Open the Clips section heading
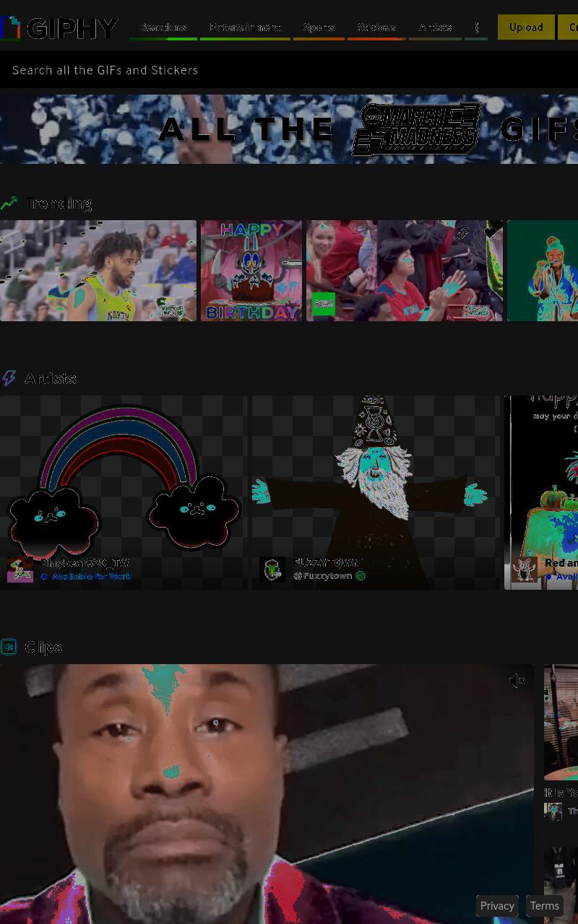578x924 pixels. [43, 647]
